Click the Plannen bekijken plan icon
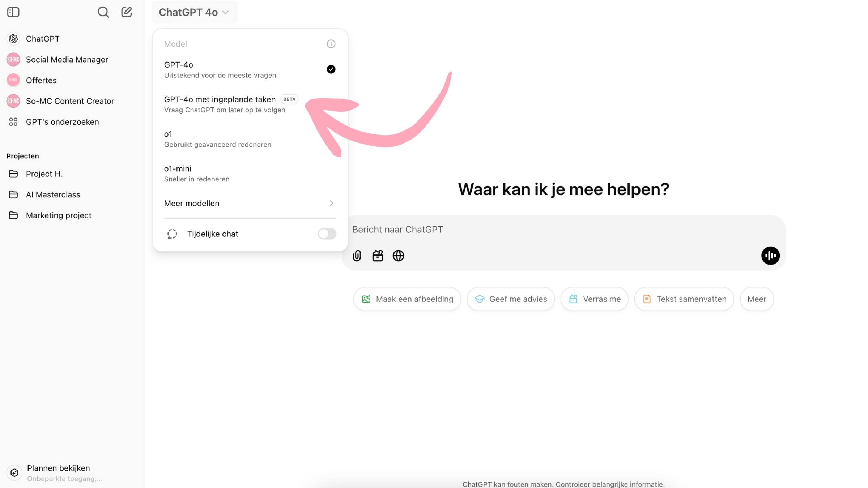 (x=14, y=473)
